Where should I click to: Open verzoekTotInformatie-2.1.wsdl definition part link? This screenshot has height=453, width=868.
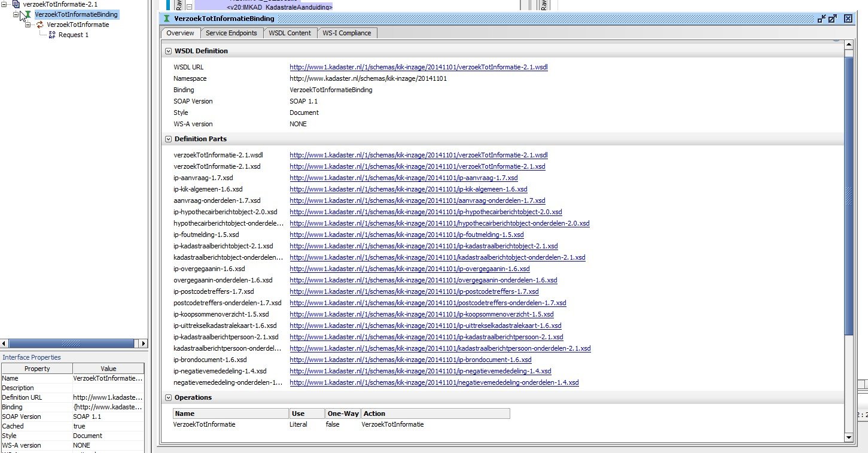point(419,155)
